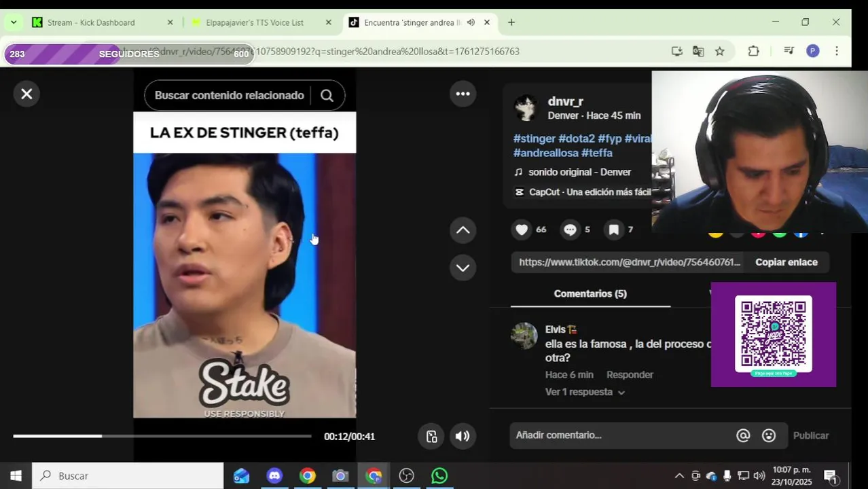Toggle auto-scroll icon next to volume
Image resolution: width=868 pixels, height=489 pixels.
coord(432,437)
